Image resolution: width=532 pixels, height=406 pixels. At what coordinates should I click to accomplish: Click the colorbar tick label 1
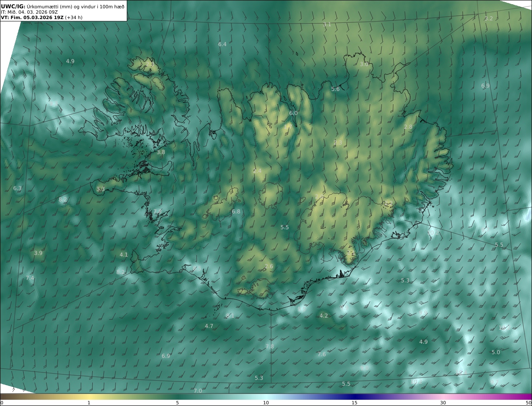click(x=89, y=403)
